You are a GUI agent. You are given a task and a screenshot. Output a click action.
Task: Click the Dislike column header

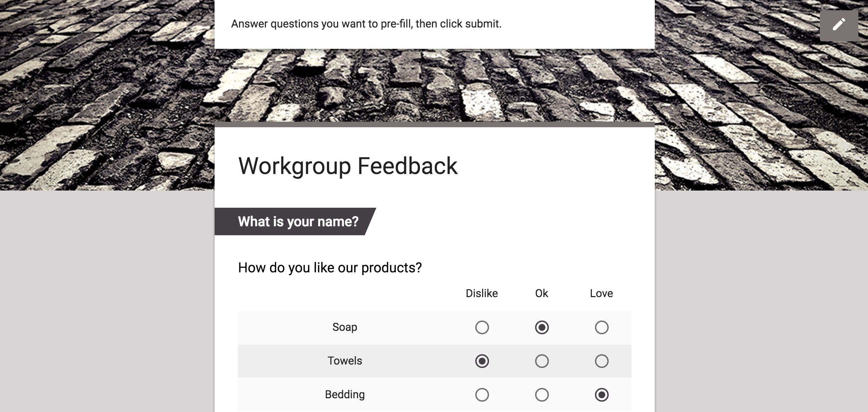tap(481, 293)
